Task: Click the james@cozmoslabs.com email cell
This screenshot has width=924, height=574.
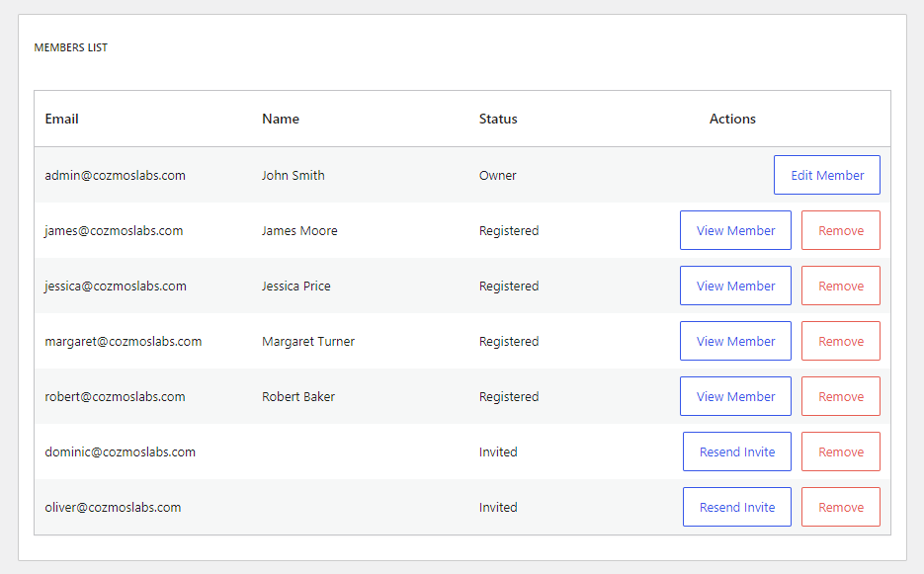Action: click(x=114, y=231)
